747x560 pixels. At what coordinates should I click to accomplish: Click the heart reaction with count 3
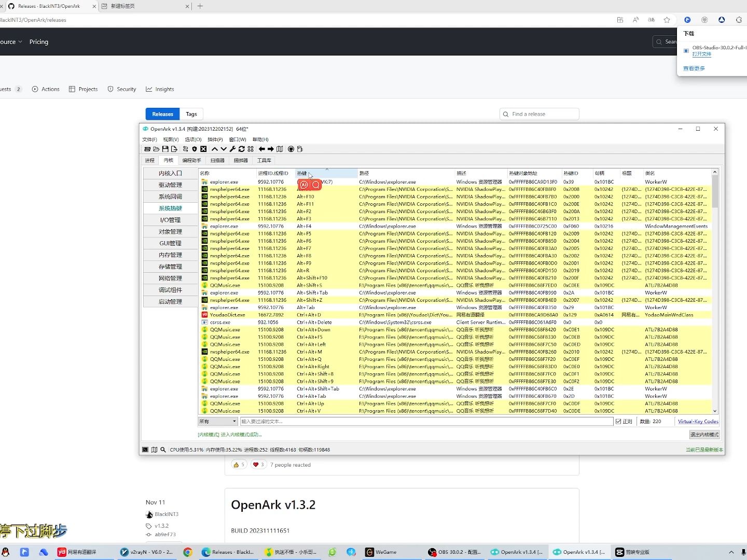[258, 465]
